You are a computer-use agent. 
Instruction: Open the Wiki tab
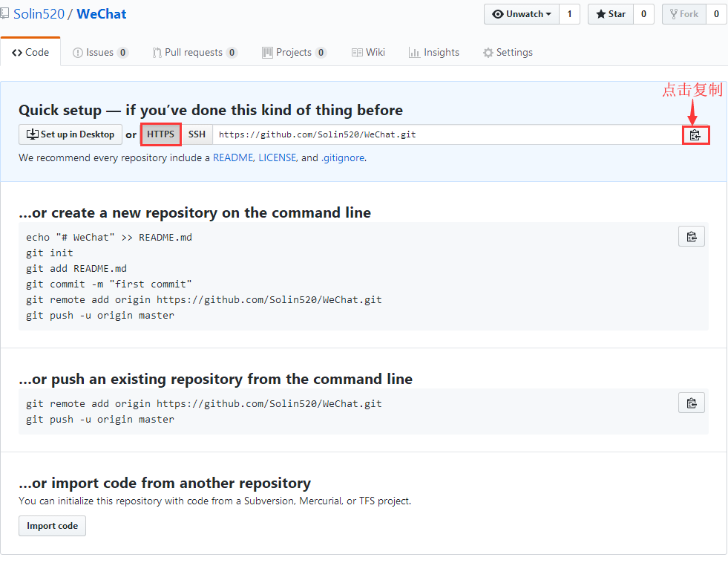(x=368, y=53)
